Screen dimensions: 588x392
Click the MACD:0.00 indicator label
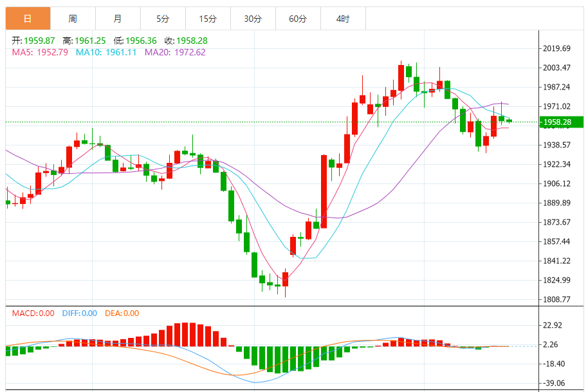pos(33,313)
